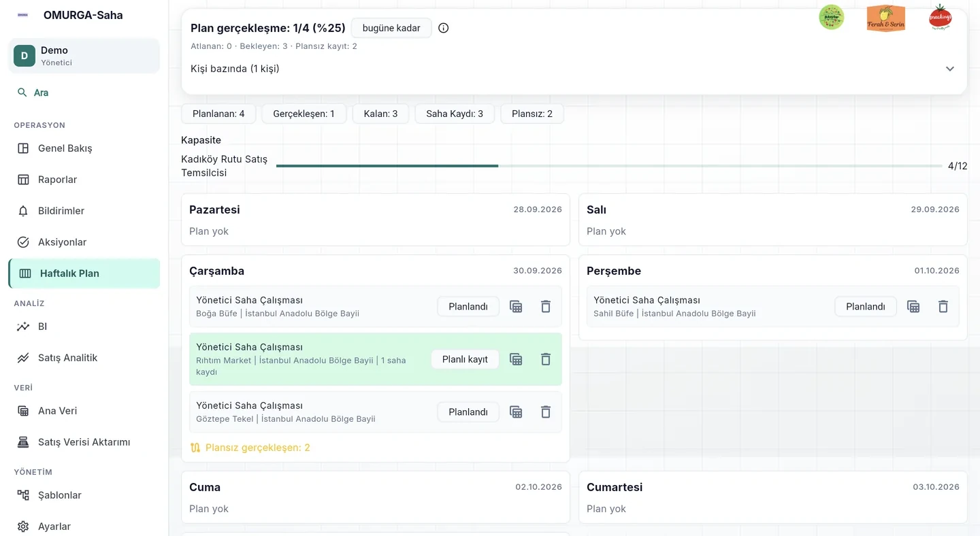Image resolution: width=980 pixels, height=536 pixels.
Task: Click Planlandı status on Sahil Büfe row
Action: 866,307
